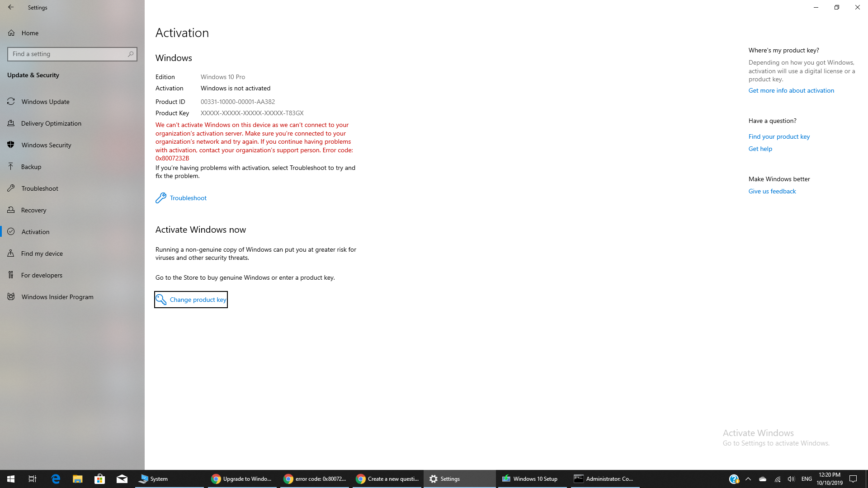
Task: Open Microsoft Store from taskbar
Action: [99, 479]
